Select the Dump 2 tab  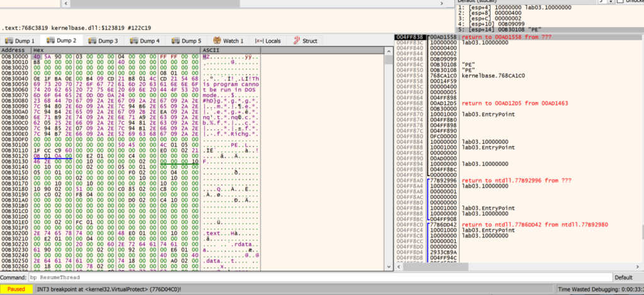click(x=62, y=40)
